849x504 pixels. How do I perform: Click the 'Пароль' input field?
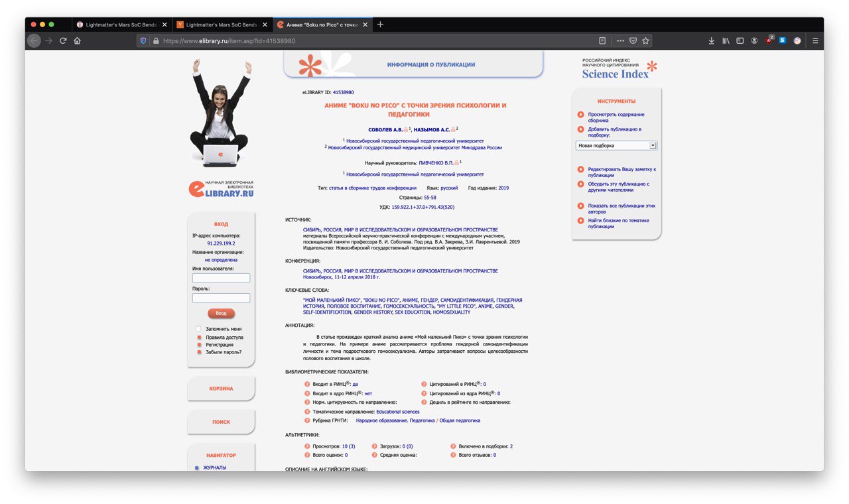[221, 298]
